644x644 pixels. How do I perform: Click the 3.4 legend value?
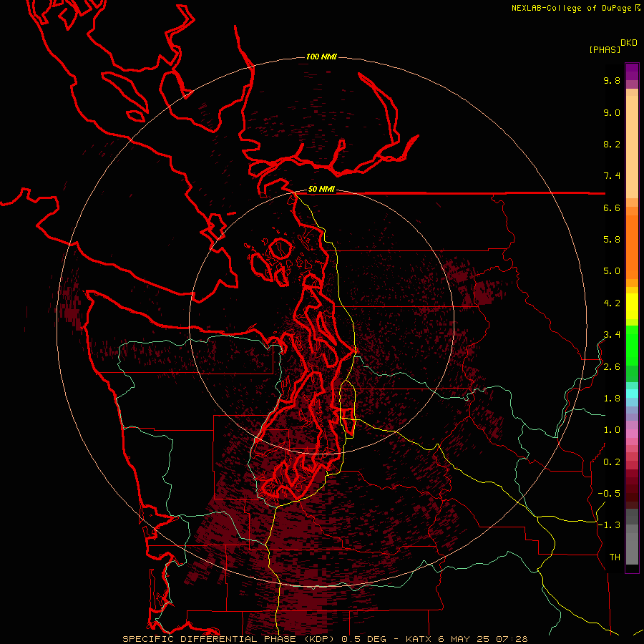(612, 335)
